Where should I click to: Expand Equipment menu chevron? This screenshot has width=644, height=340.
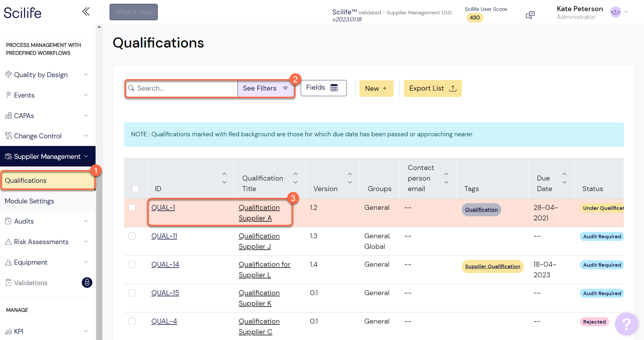[x=86, y=262]
